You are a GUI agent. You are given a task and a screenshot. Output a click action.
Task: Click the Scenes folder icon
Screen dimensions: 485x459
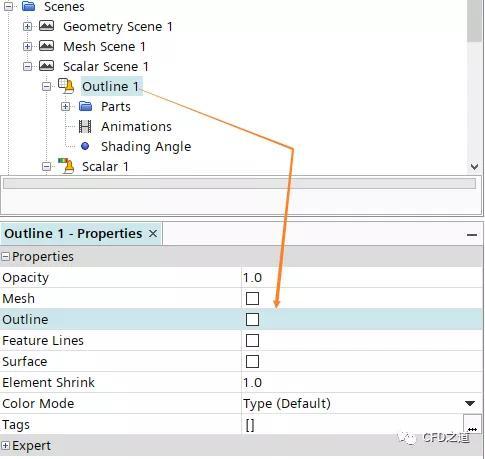[x=29, y=6]
